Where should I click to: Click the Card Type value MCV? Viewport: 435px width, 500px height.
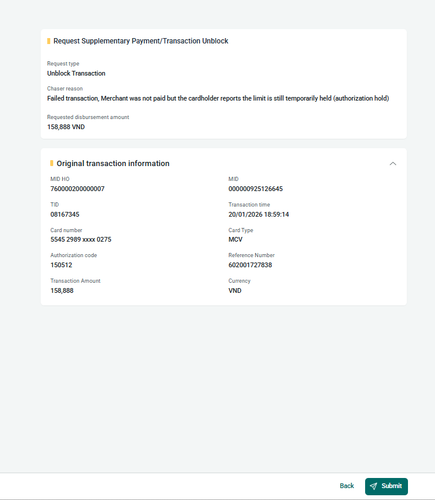click(x=235, y=240)
